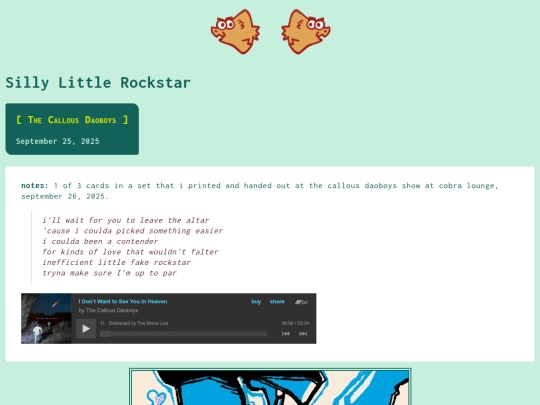
Task: Open the blue card artwork image
Action: point(270,386)
